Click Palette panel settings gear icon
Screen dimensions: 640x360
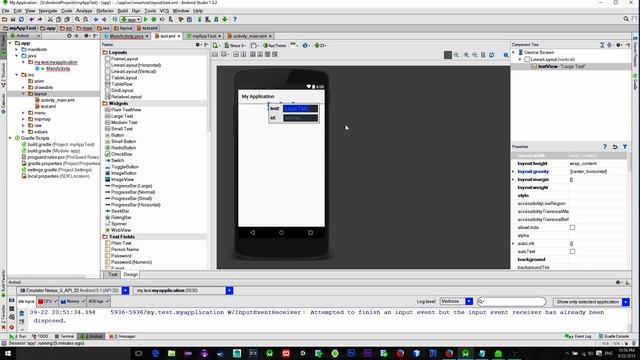(x=198, y=44)
